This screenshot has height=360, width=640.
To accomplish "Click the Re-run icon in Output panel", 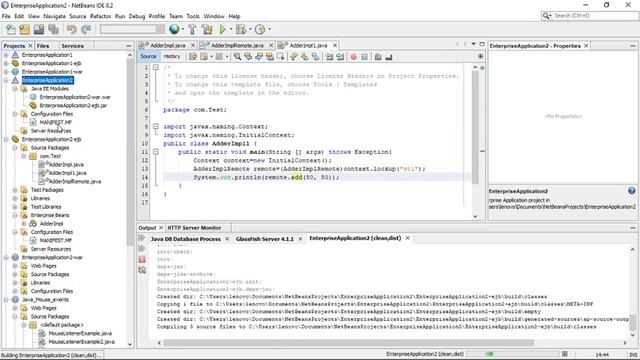I will pyautogui.click(x=142, y=238).
